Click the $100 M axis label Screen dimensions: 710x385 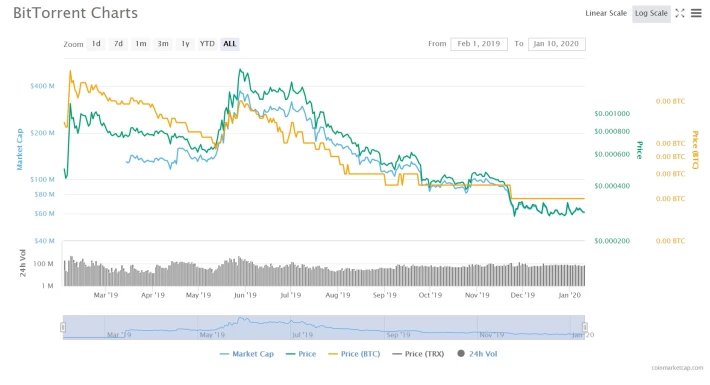point(42,179)
